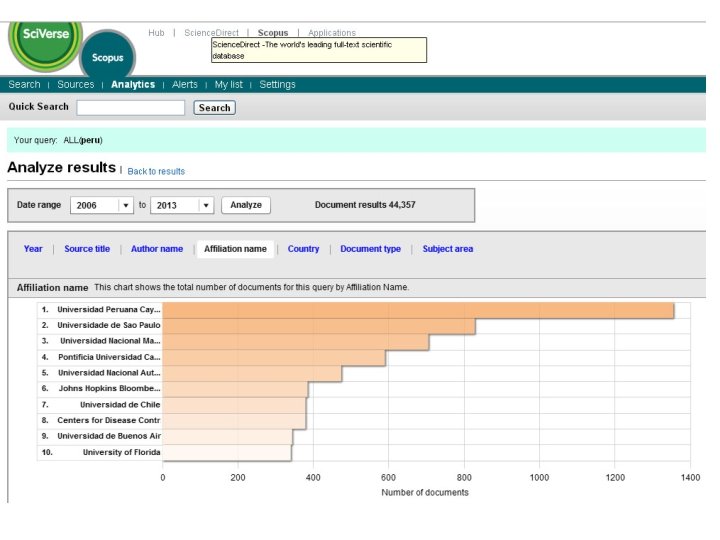This screenshot has height=540, width=720.
Task: Click the Universidad Nacional Aut... chart bar
Action: (252, 374)
